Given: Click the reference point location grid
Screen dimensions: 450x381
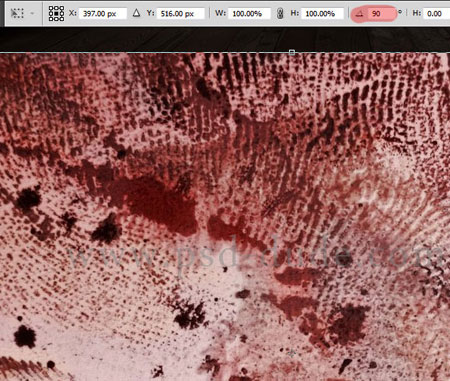Looking at the screenshot, I should pos(56,13).
